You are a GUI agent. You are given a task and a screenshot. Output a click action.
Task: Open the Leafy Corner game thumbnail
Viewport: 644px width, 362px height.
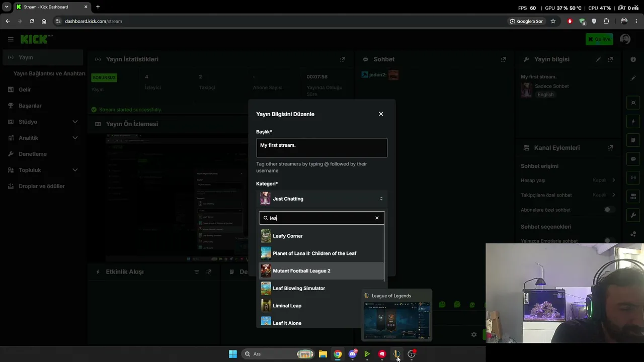(x=266, y=236)
